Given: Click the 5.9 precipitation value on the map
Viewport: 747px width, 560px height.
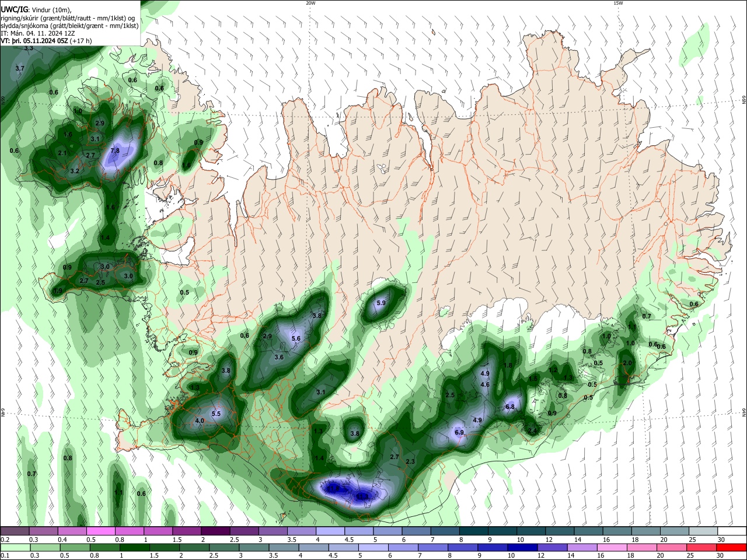Looking at the screenshot, I should coord(381,303).
